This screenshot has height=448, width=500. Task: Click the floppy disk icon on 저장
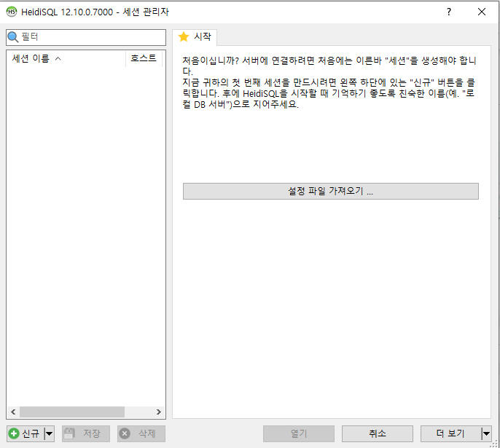click(x=69, y=433)
